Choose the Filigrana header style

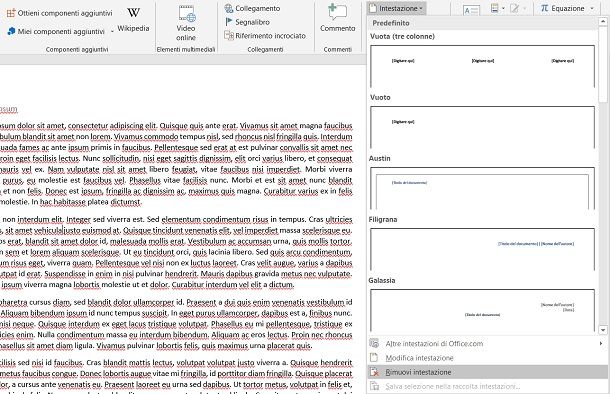[x=482, y=249]
